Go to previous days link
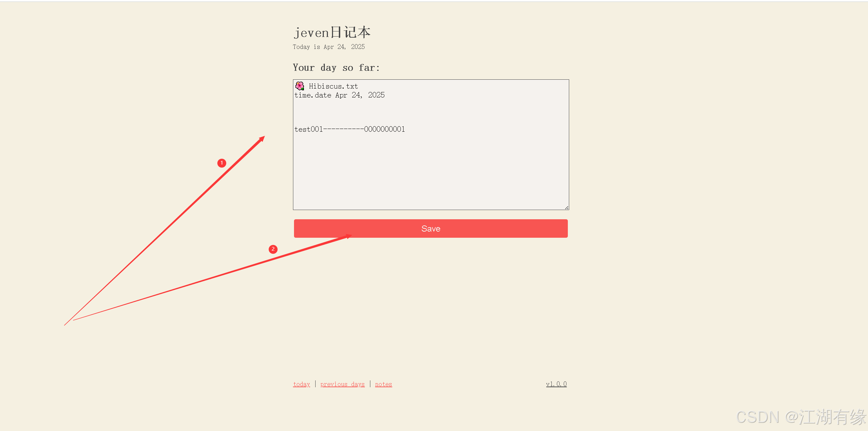 pyautogui.click(x=342, y=384)
